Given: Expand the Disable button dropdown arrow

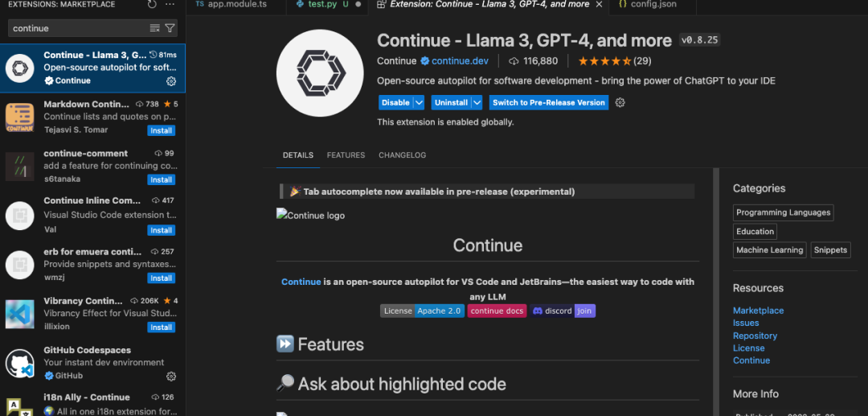Looking at the screenshot, I should pos(419,102).
